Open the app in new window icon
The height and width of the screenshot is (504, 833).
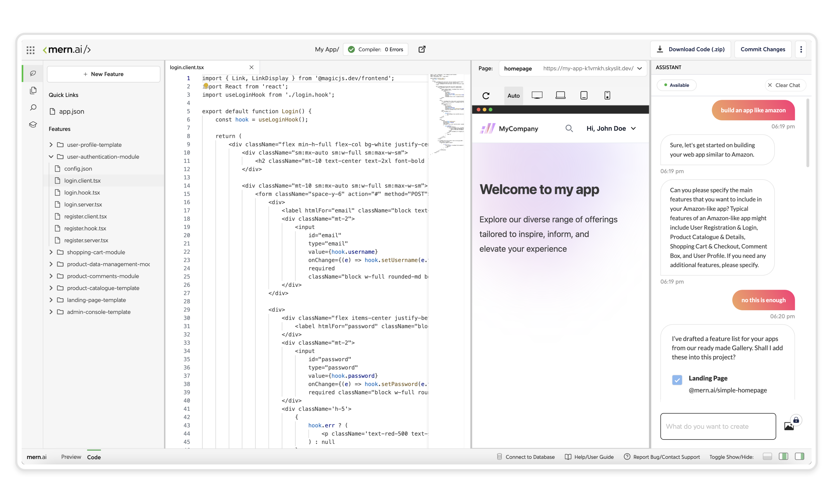(422, 49)
